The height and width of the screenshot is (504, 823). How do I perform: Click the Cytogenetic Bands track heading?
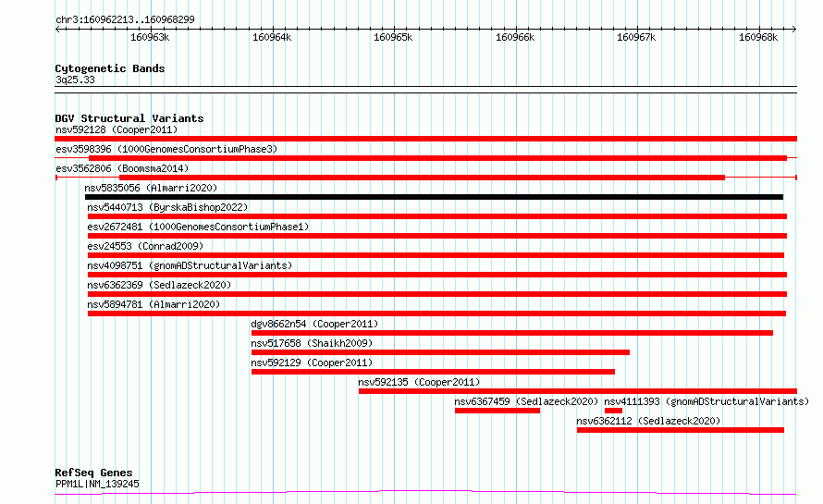110,68
